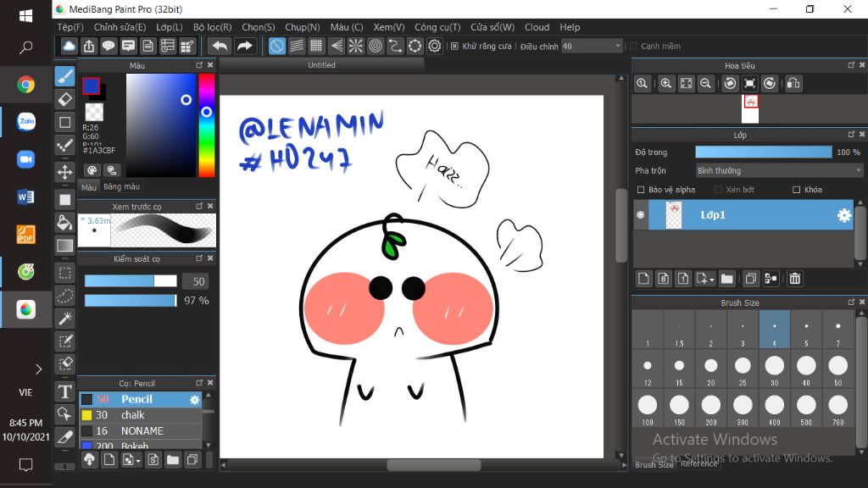This screenshot has height=488, width=868.
Task: Create a new layer icon
Action: [643, 278]
